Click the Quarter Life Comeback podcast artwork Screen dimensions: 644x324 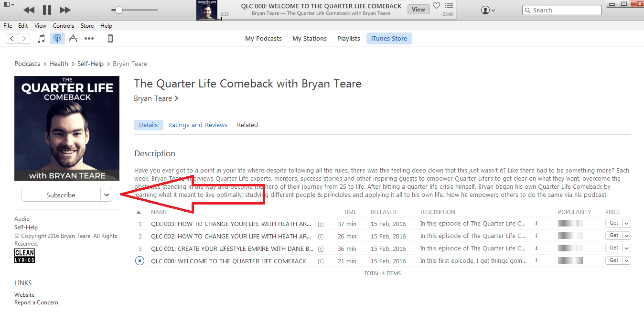tap(67, 129)
